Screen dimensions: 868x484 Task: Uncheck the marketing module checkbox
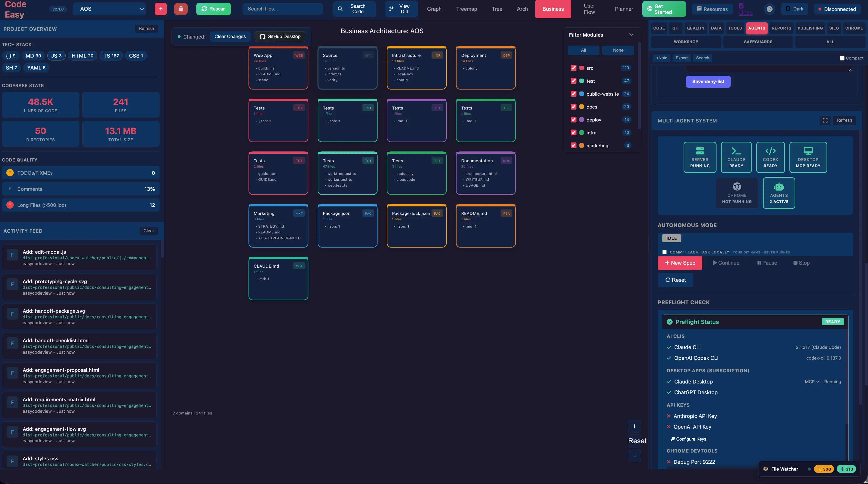click(x=573, y=146)
